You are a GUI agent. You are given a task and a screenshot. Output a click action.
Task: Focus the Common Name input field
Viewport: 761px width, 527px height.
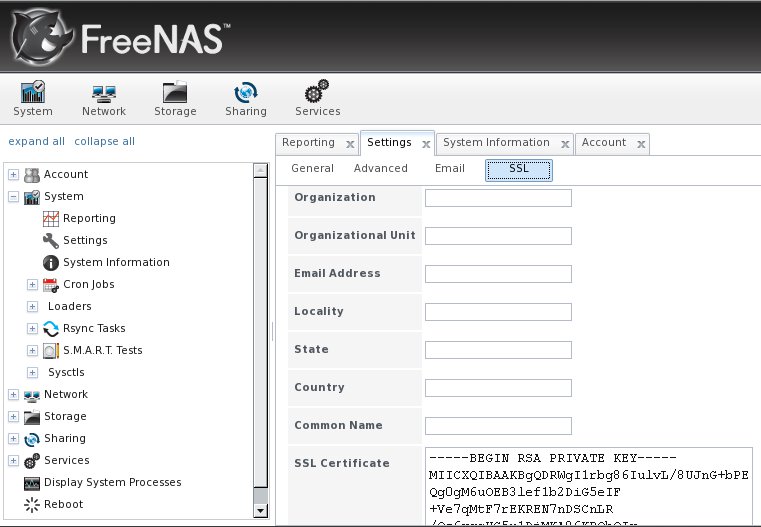point(498,426)
